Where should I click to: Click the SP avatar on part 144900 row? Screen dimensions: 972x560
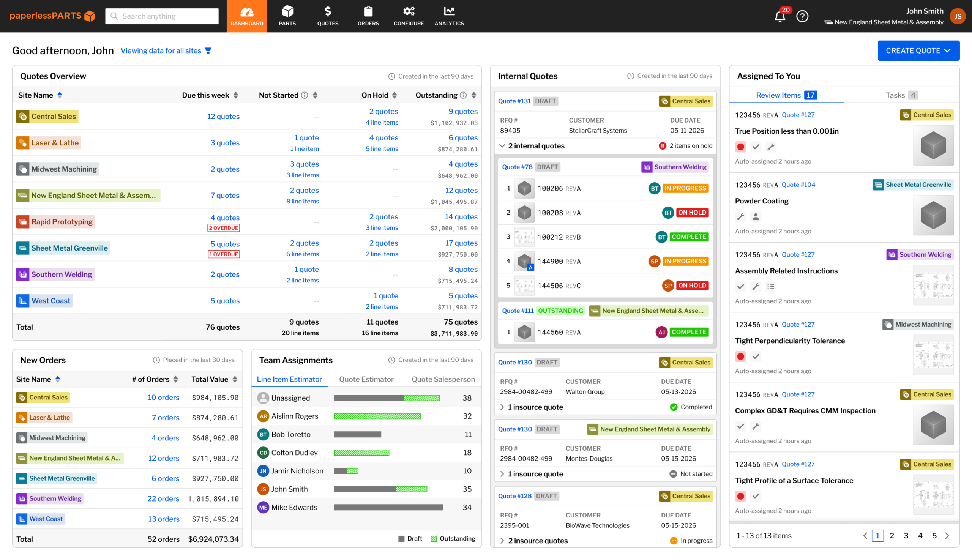(654, 261)
